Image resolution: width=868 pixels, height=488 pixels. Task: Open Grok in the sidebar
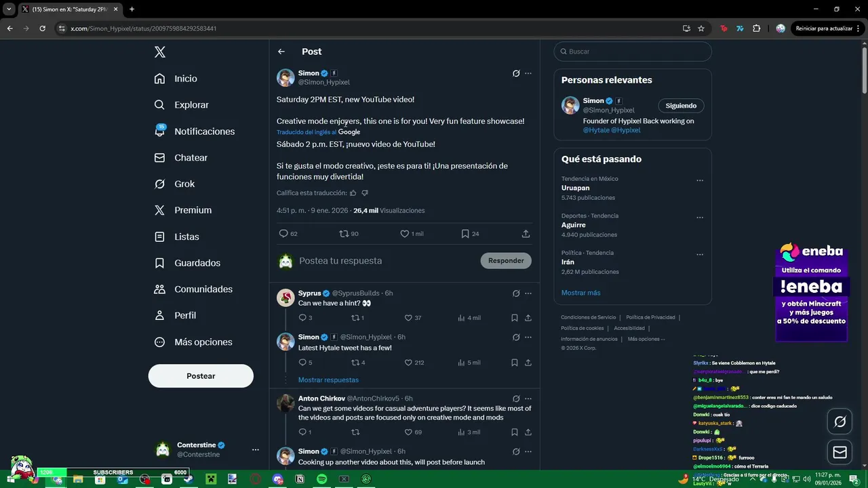tap(174, 184)
